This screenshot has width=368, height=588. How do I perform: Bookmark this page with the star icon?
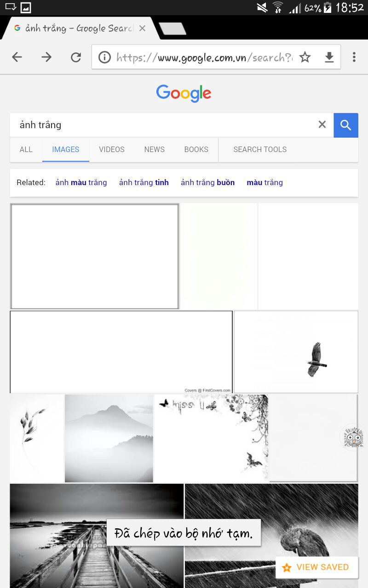coord(305,57)
